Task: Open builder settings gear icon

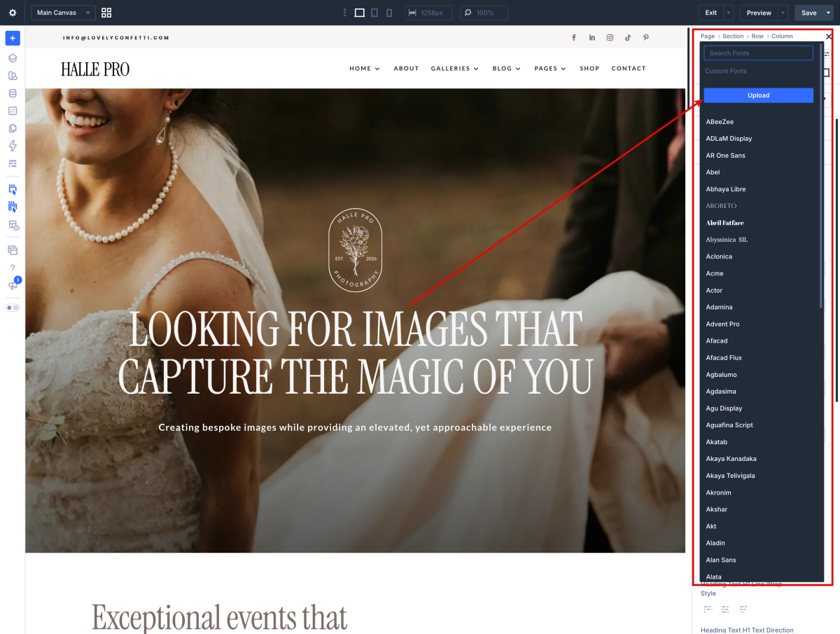Action: pyautogui.click(x=13, y=13)
